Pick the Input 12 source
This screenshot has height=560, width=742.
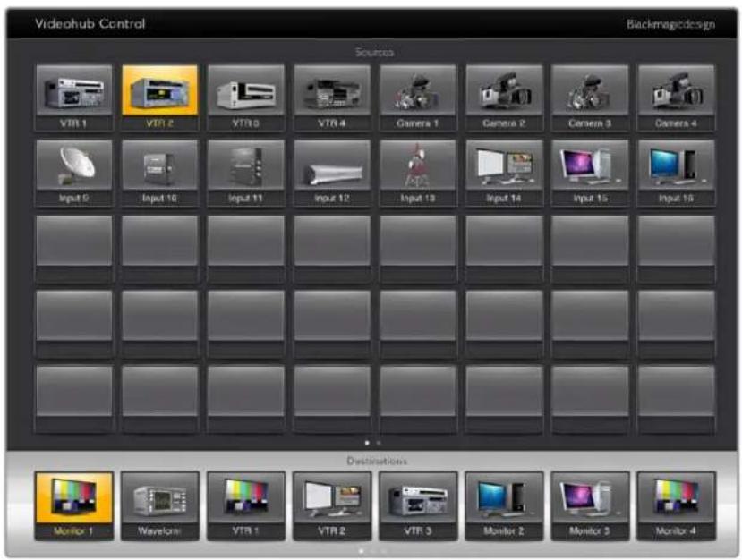pyautogui.click(x=332, y=173)
